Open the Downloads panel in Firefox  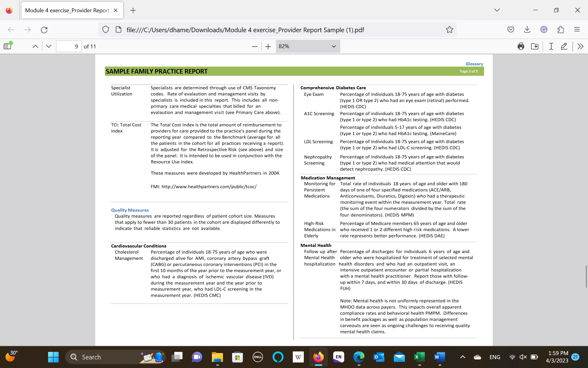point(527,29)
